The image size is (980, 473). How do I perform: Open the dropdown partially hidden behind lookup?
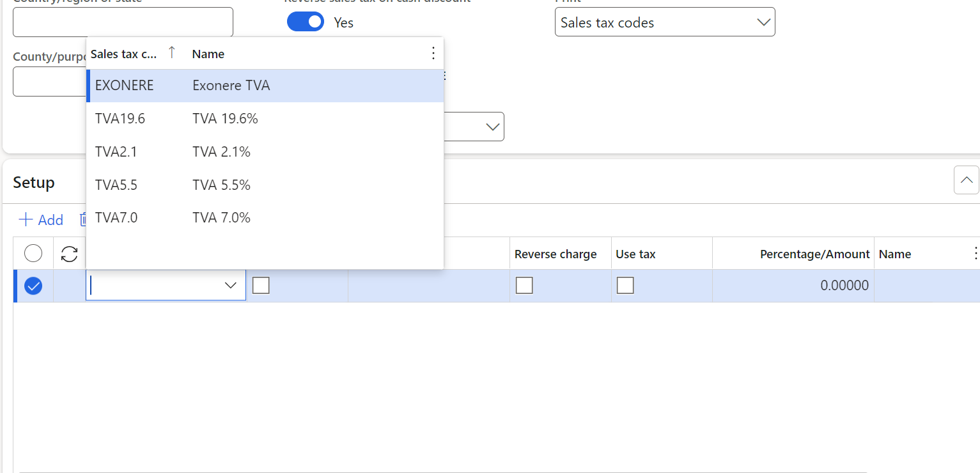492,127
